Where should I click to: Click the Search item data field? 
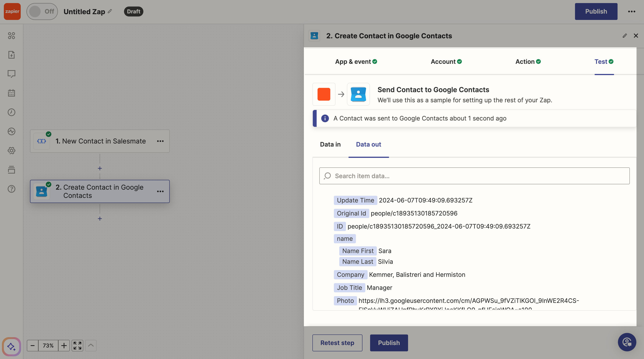tap(474, 176)
